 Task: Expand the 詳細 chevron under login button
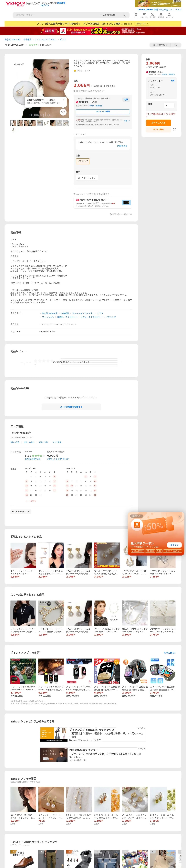point(127,121)
